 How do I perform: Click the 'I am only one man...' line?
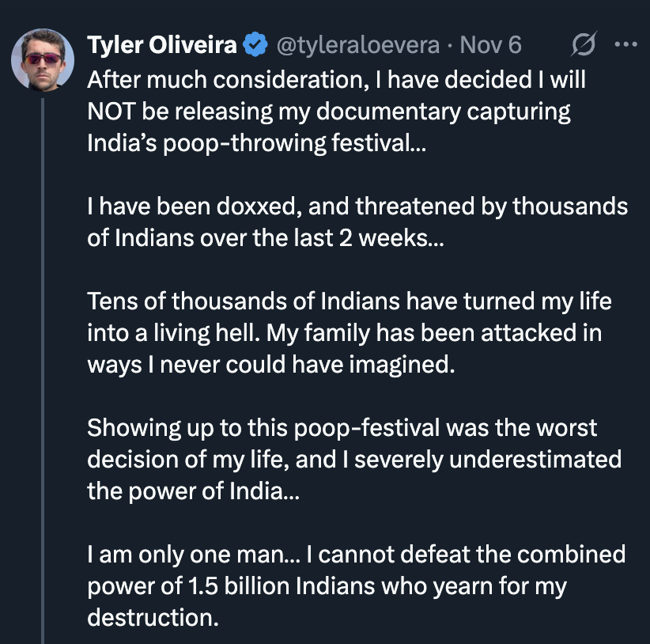[356, 555]
